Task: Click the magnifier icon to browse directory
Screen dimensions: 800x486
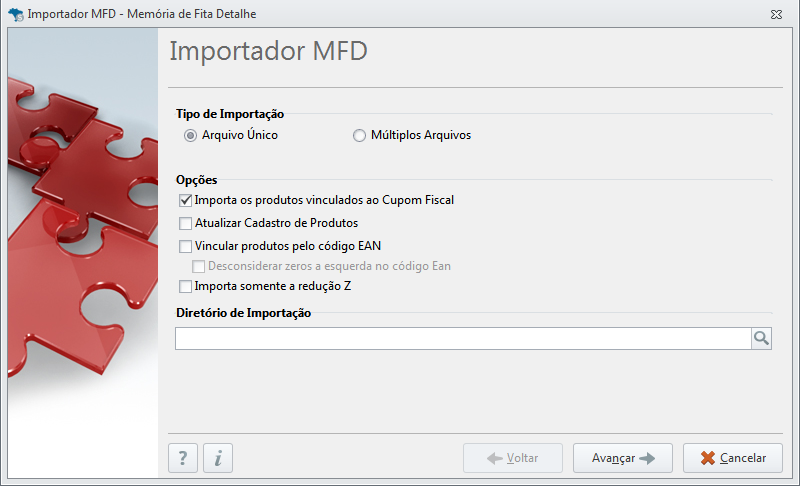Action: point(761,338)
